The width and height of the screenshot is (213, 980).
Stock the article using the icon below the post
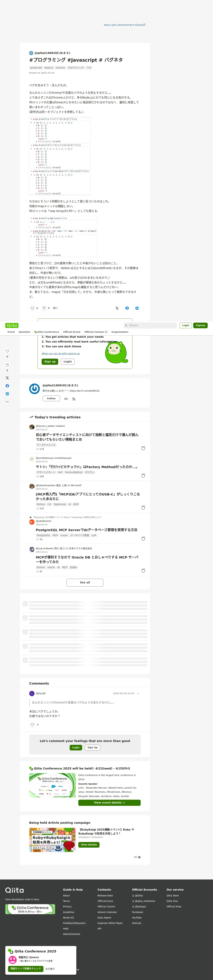pos(44,308)
